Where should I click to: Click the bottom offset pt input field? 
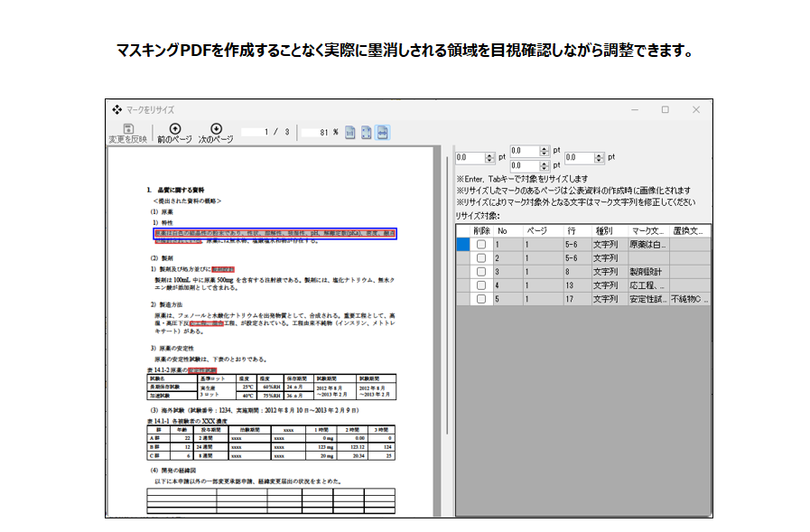click(525, 166)
